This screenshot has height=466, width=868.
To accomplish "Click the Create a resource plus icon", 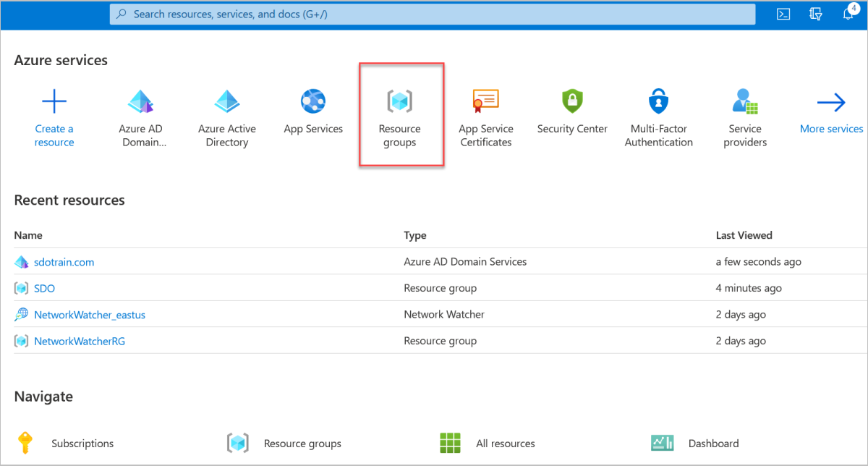I will coord(54,102).
